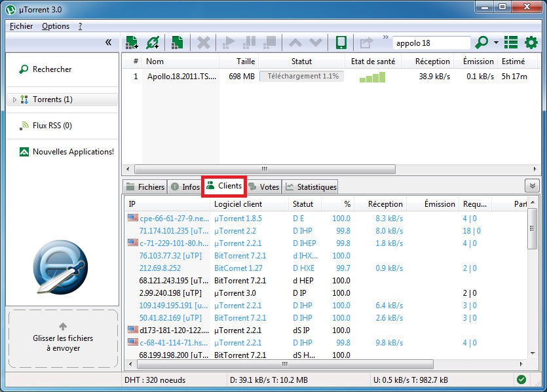Click the Stop torrent icon
The image size is (547, 392).
coord(270,43)
